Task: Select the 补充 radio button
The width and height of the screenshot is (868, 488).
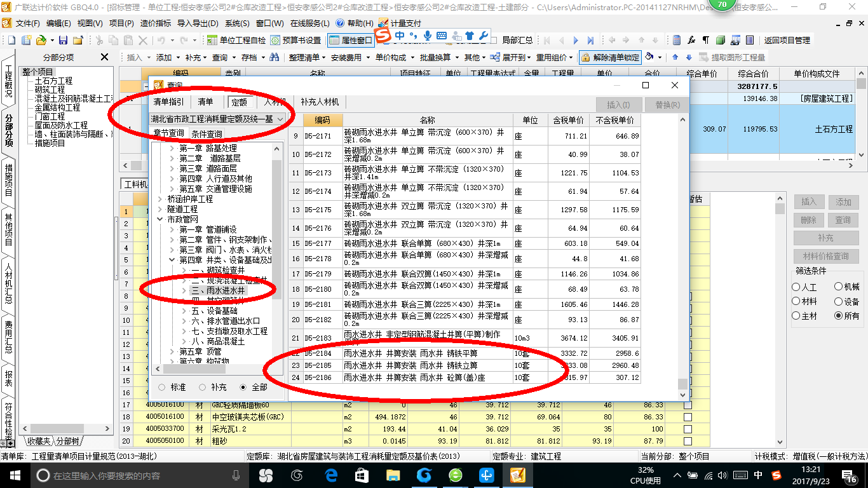Action: click(202, 387)
